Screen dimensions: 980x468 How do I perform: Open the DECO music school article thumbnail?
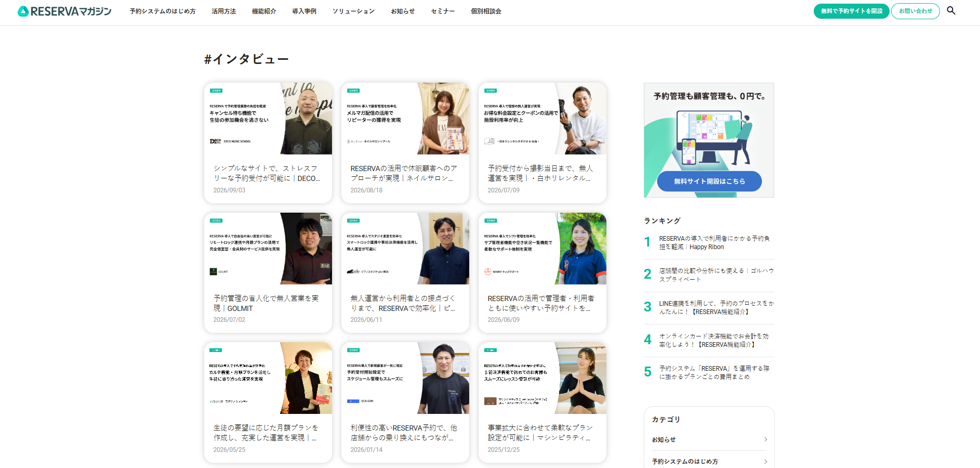pos(268,119)
